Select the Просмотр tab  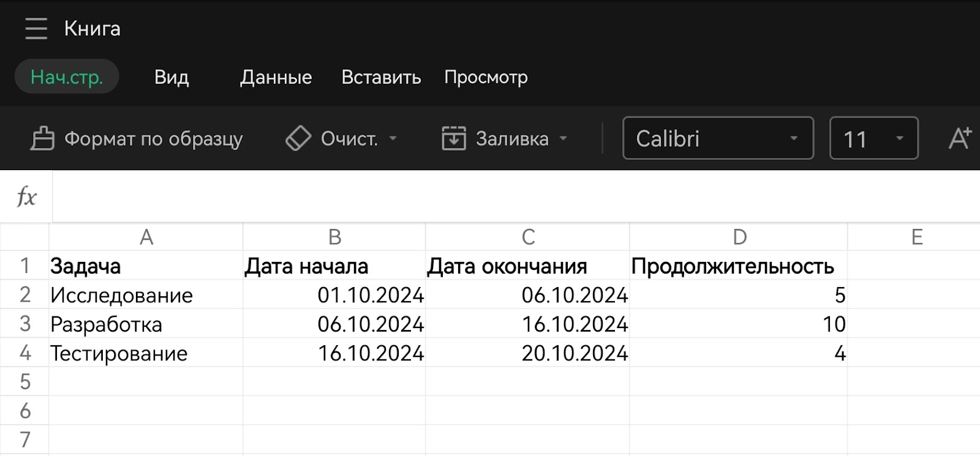pos(486,77)
